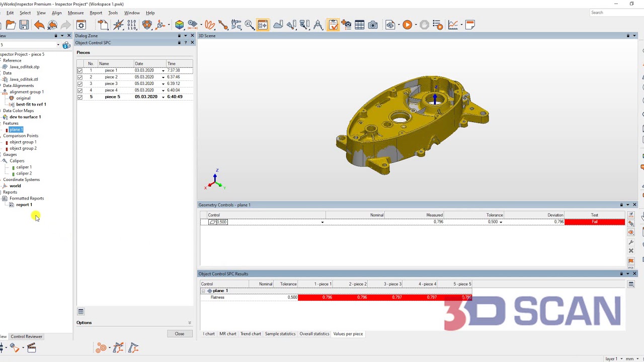This screenshot has height=362, width=644.
Task: Click the help question mark on Object Control SPC
Action: point(185,43)
